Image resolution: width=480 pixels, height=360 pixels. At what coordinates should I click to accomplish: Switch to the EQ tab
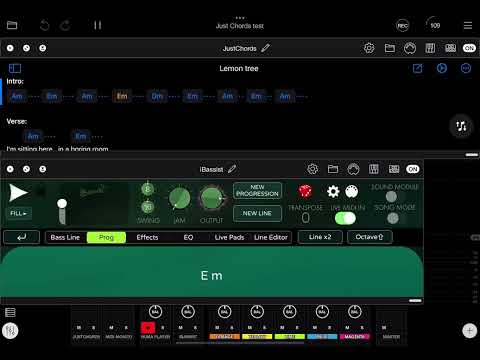point(188,237)
